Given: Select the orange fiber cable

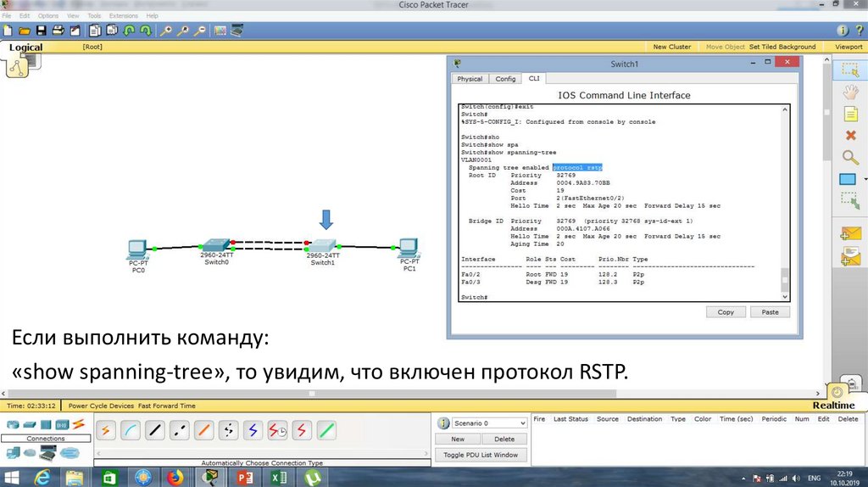Looking at the screenshot, I should (x=203, y=430).
